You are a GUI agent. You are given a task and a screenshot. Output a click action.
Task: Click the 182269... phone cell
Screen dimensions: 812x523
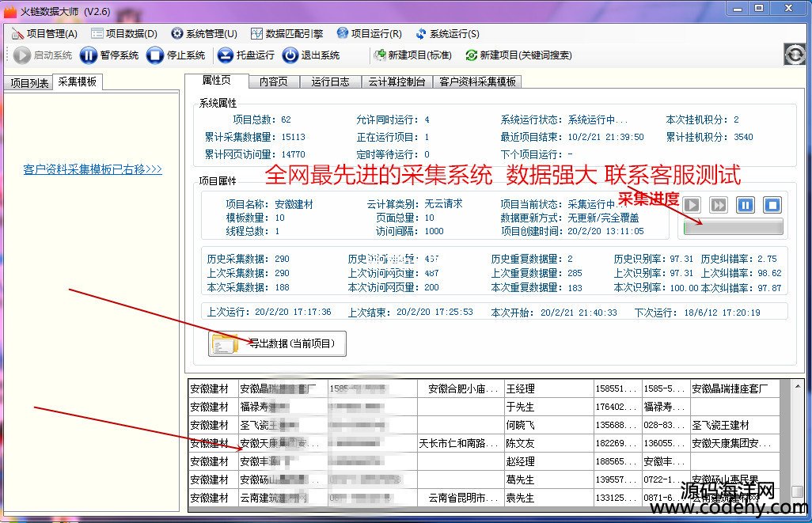pyautogui.click(x=618, y=443)
